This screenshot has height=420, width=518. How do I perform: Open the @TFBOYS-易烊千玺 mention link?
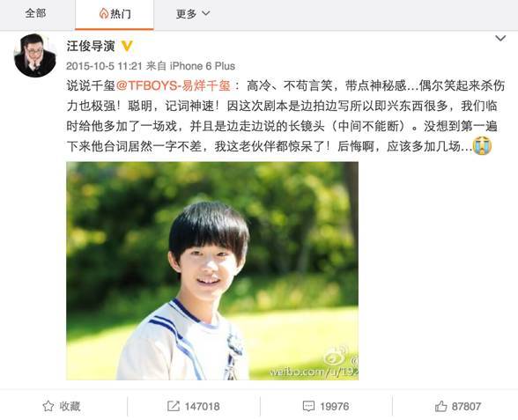point(174,86)
